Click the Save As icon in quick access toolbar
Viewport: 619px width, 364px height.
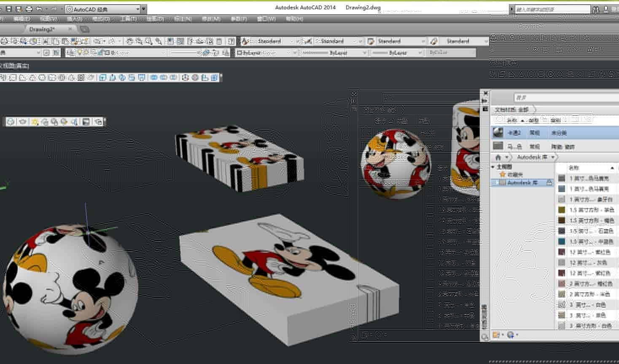click(x=19, y=9)
